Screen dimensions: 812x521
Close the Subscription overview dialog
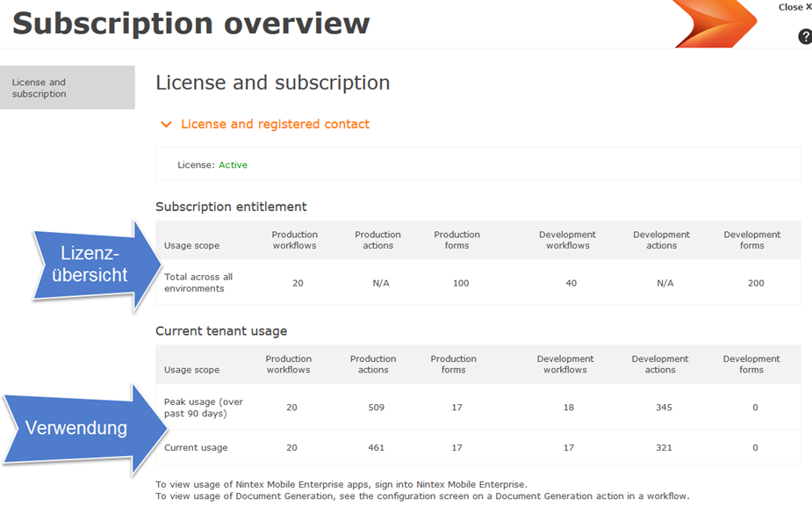(x=795, y=7)
